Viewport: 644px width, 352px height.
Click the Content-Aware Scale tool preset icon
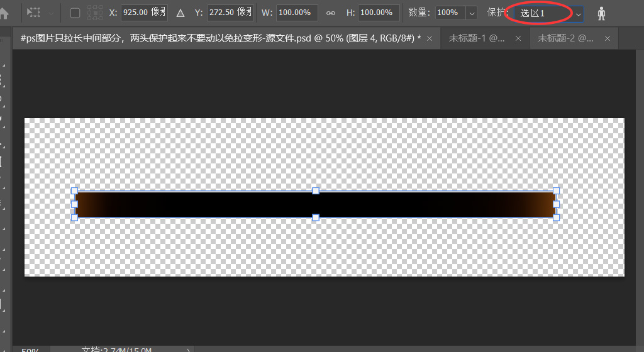(33, 13)
